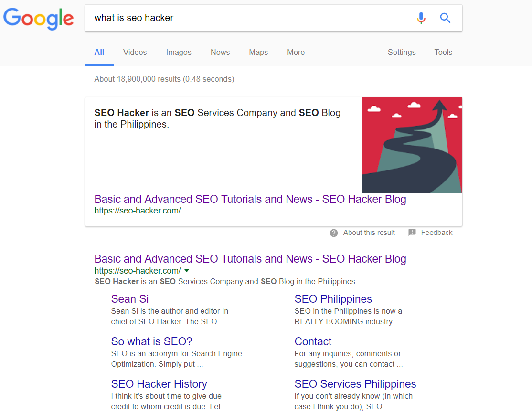Open the So what is SEO? link
Viewport: 532px width, 415px height.
(152, 341)
